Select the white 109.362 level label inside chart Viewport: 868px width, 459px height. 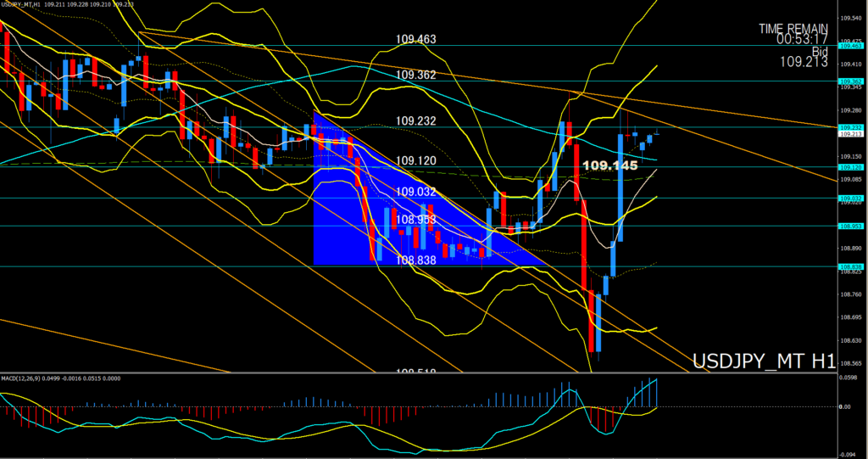[415, 75]
